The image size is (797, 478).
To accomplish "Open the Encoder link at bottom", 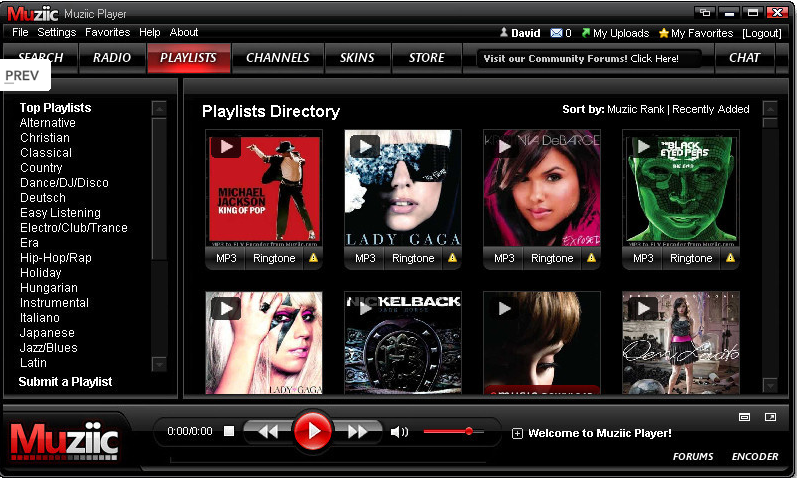I will (x=755, y=457).
